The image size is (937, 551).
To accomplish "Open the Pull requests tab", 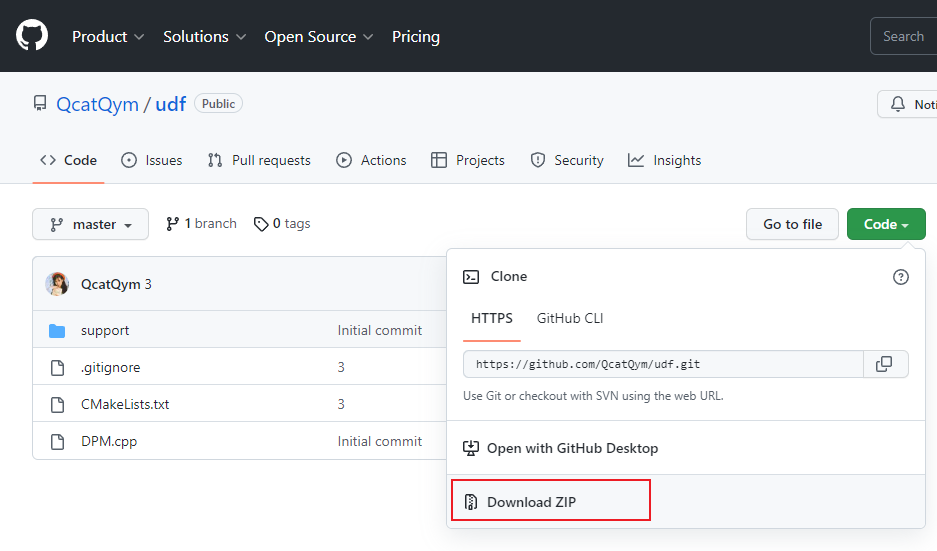I will click(259, 160).
